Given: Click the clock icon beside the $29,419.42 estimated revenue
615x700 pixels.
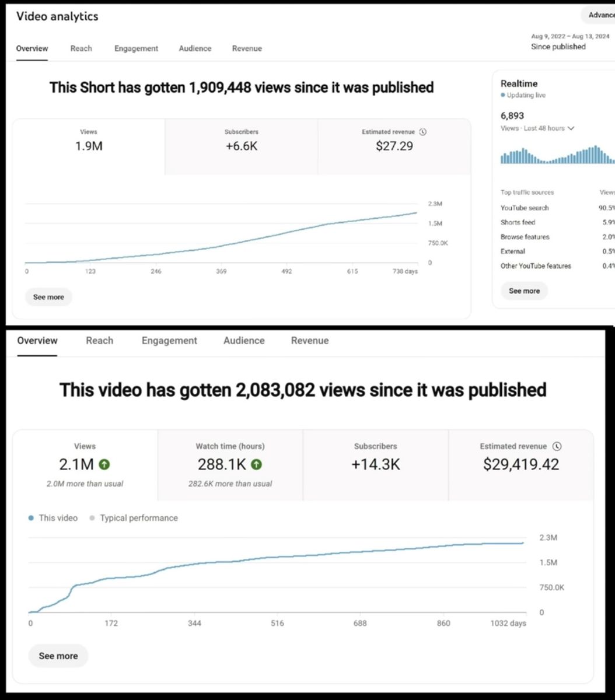Looking at the screenshot, I should point(557,446).
